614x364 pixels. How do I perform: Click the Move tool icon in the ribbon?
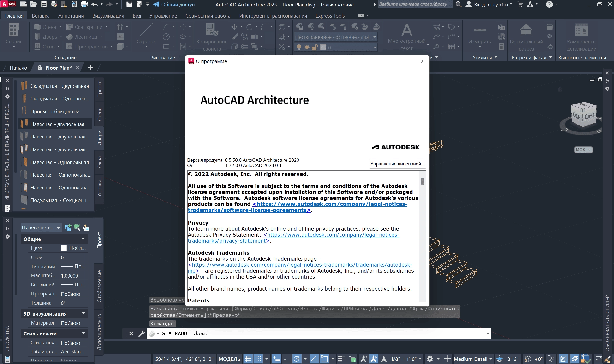click(234, 27)
